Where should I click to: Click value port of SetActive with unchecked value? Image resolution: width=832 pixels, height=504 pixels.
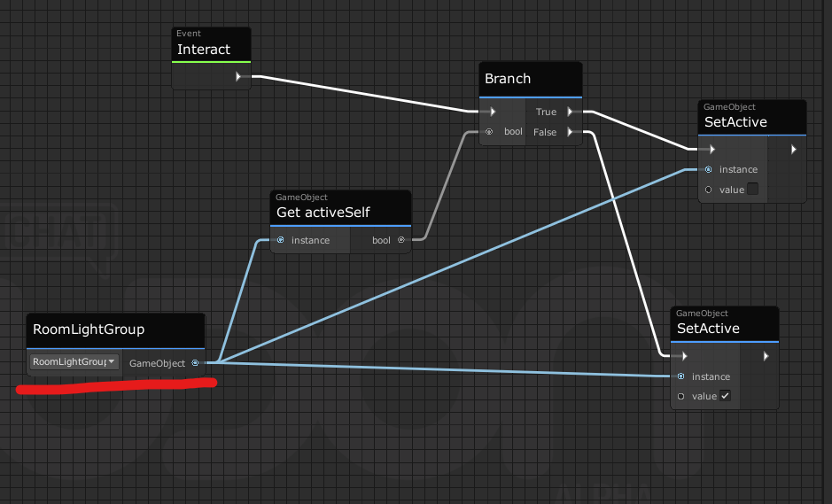pyautogui.click(x=708, y=189)
